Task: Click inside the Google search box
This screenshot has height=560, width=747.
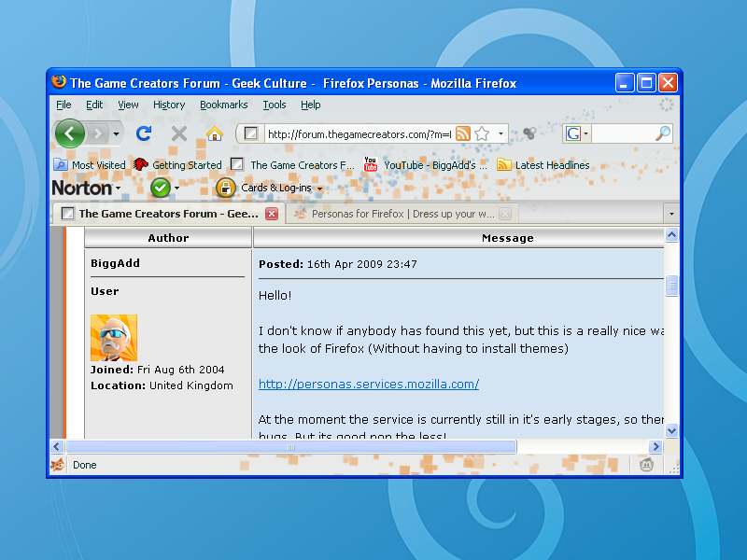Action: tap(622, 133)
